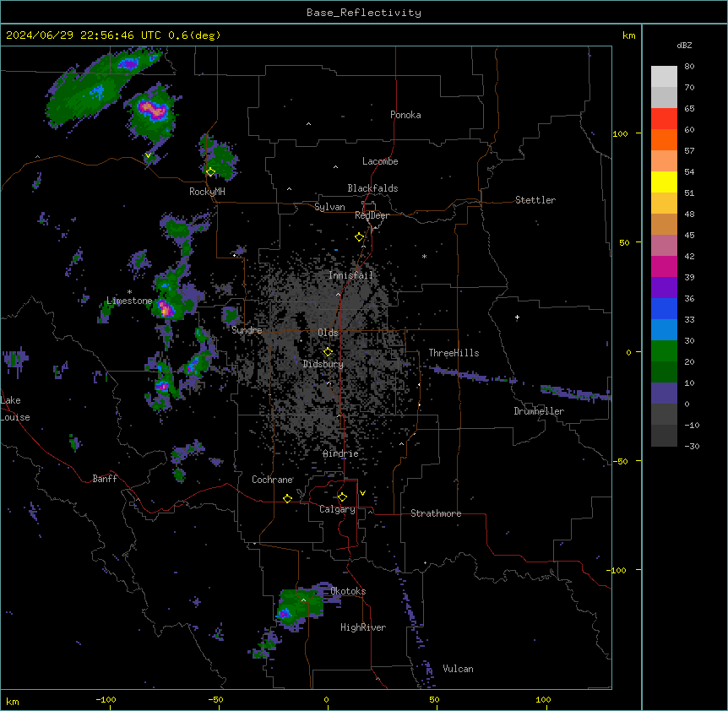Click the Calgary city label
This screenshot has width=728, height=711.
click(337, 509)
